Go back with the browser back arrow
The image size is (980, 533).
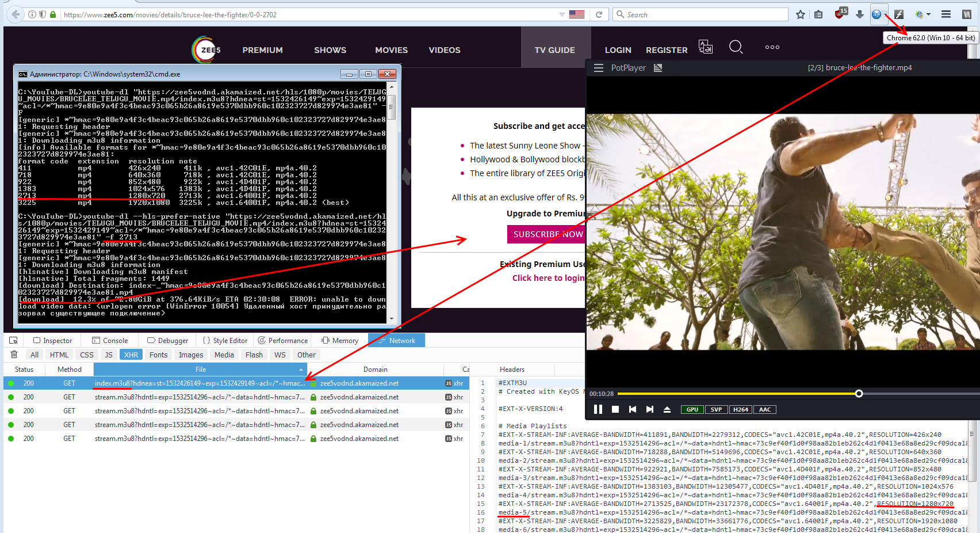[x=16, y=14]
